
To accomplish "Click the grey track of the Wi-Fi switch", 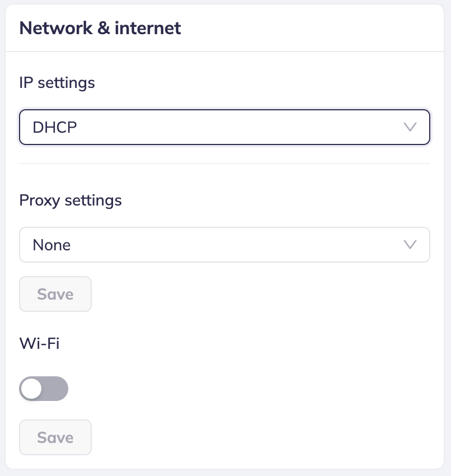I will [x=56, y=389].
